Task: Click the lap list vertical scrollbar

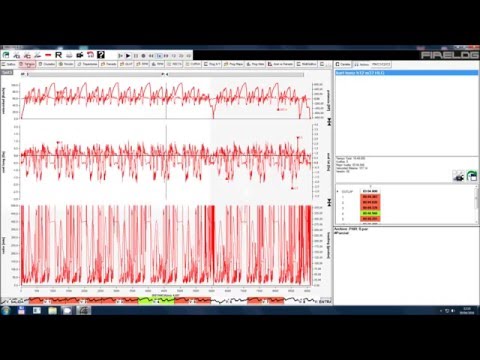Action: pyautogui.click(x=476, y=204)
